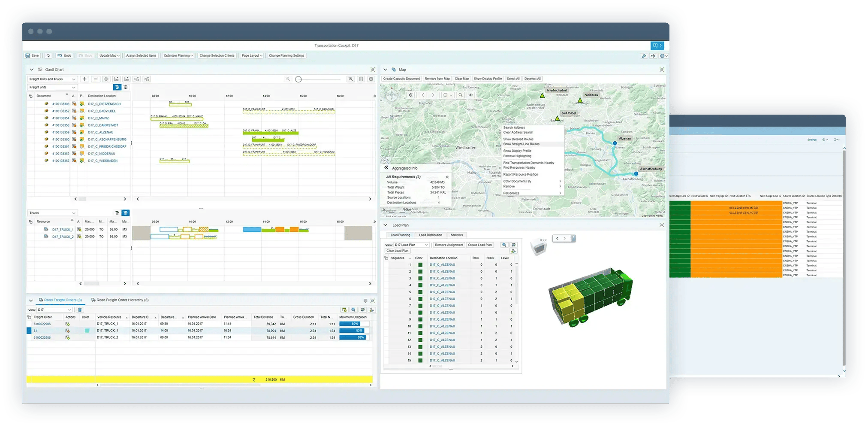Screen dimensions: 868x425
Task: Click the Actions icon for D17_TRUCK_1 resource
Action: pyautogui.click(x=79, y=230)
